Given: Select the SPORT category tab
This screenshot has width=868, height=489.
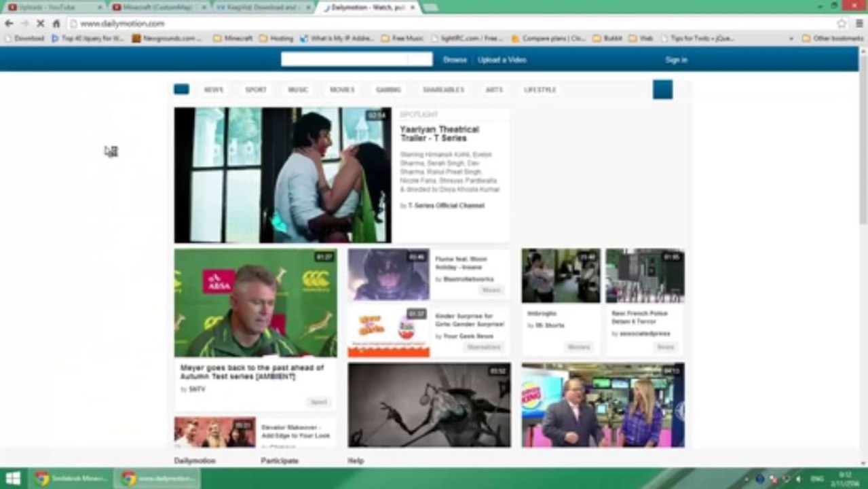Looking at the screenshot, I should click(x=256, y=90).
